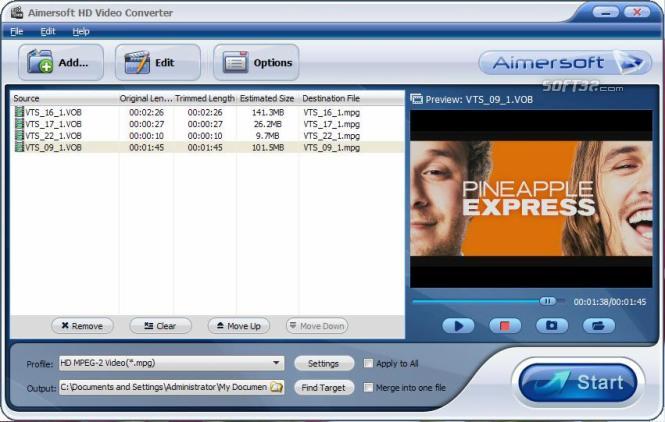Image resolution: width=665 pixels, height=422 pixels.
Task: Select the VTS_17_1.VOB file row
Action: point(207,124)
